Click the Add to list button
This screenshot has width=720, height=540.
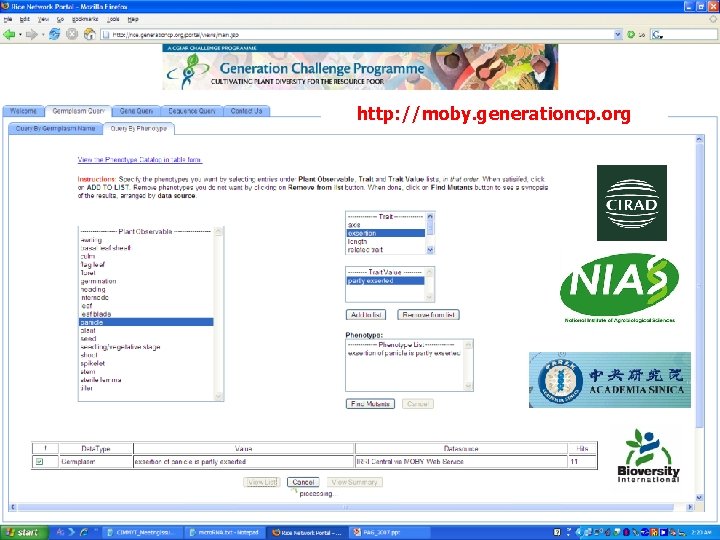366,315
